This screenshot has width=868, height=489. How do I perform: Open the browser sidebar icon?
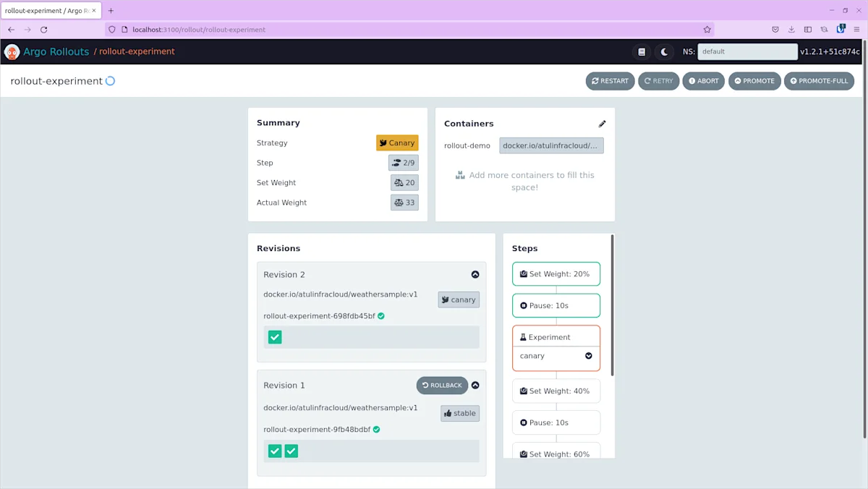tap(808, 30)
